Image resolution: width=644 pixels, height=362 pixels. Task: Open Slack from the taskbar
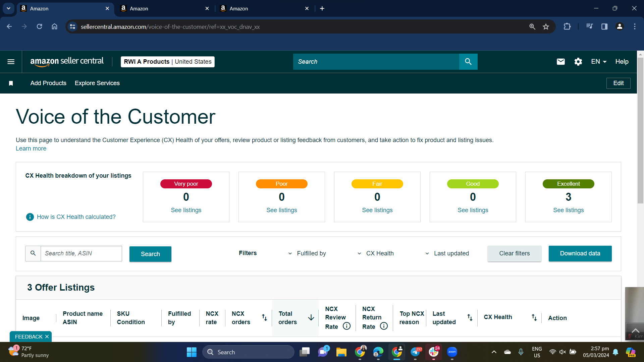tap(433, 352)
